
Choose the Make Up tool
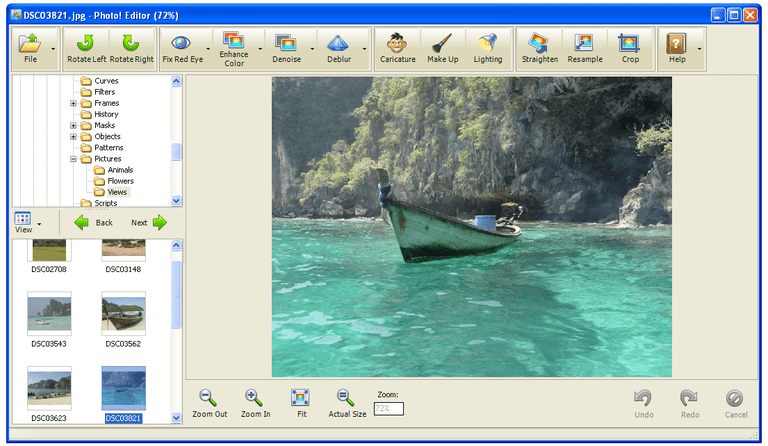pyautogui.click(x=442, y=49)
